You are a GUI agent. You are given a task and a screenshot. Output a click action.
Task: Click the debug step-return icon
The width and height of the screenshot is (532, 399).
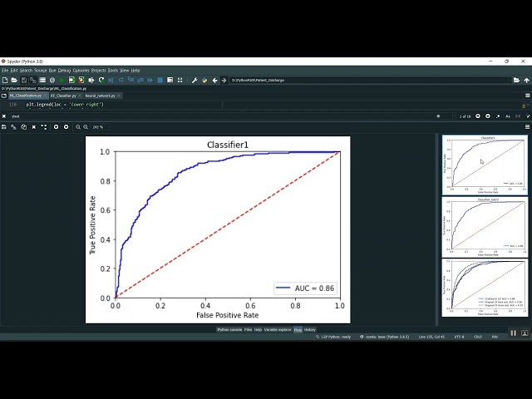point(140,80)
